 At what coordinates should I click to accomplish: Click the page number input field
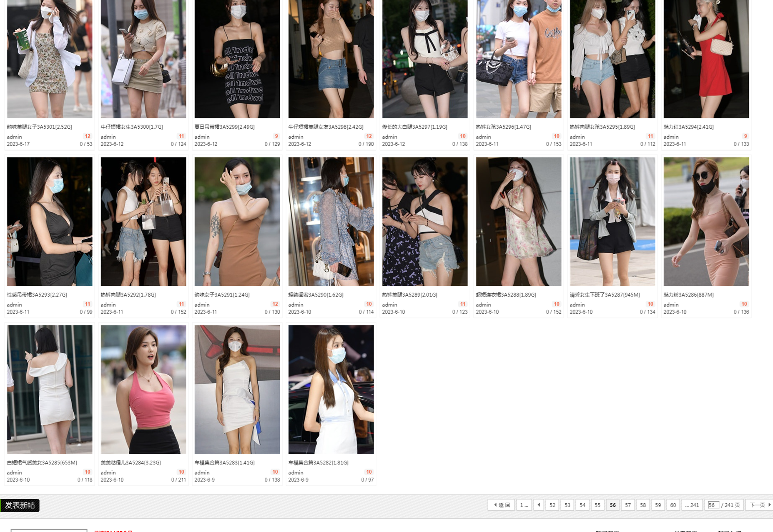(x=713, y=505)
